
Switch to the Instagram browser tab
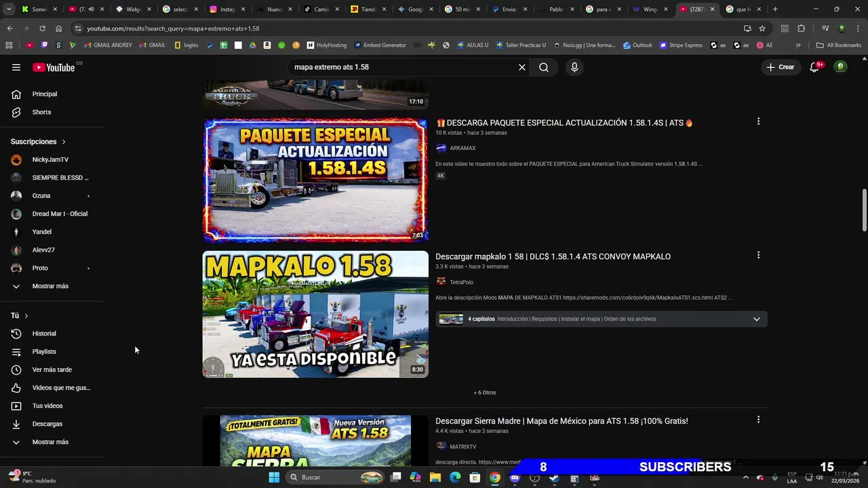coord(226,9)
